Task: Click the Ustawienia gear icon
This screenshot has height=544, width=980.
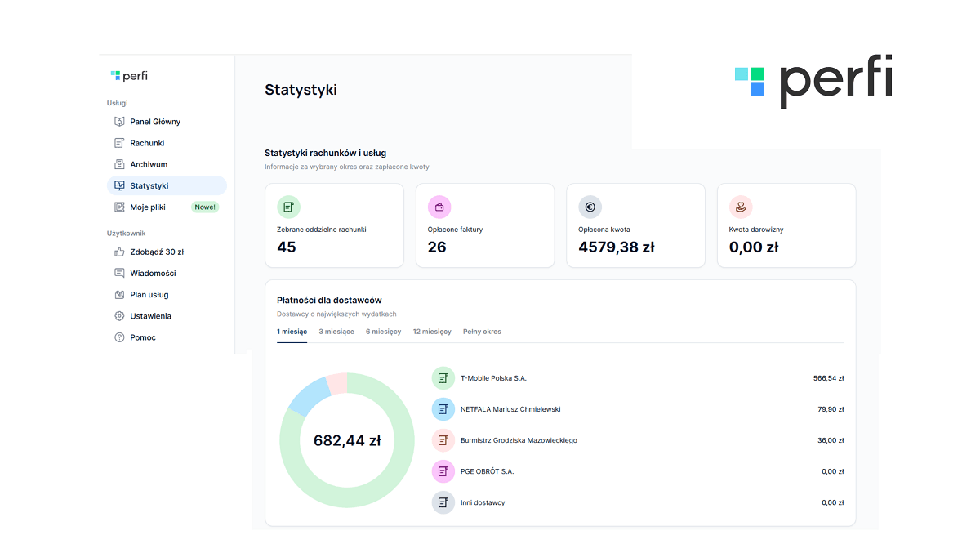Action: (x=119, y=316)
